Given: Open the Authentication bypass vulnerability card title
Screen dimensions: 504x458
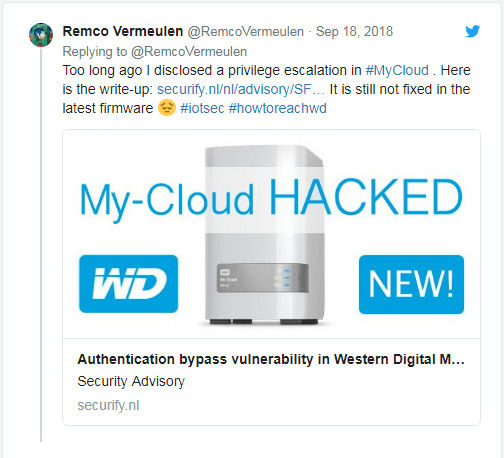Looking at the screenshot, I should point(271,359).
